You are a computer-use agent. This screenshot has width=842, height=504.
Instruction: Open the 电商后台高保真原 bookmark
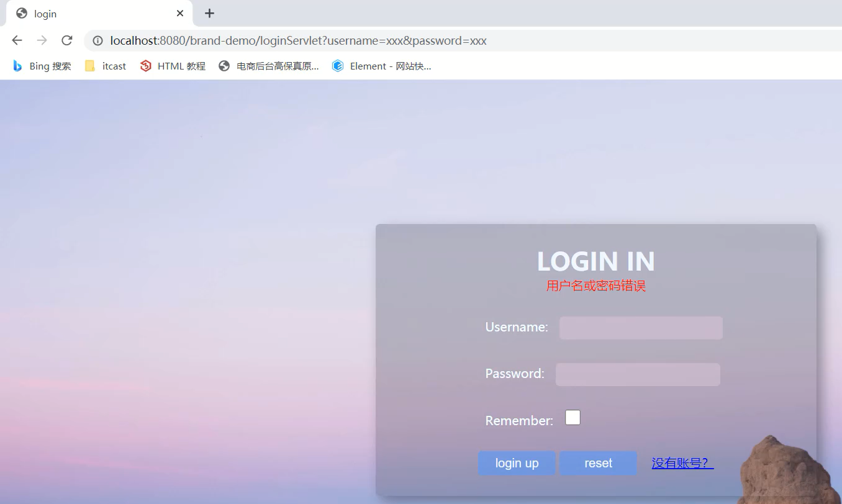269,66
